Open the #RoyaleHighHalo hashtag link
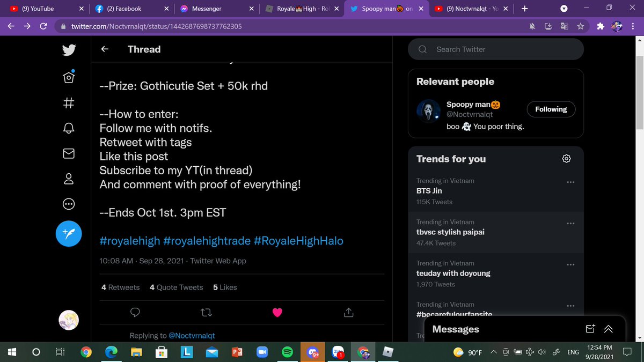The width and height of the screenshot is (644, 362). click(298, 241)
